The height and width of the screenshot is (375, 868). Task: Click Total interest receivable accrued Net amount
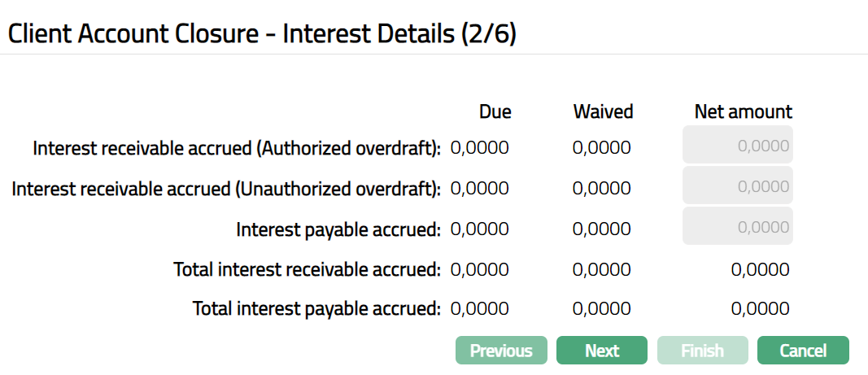click(760, 269)
